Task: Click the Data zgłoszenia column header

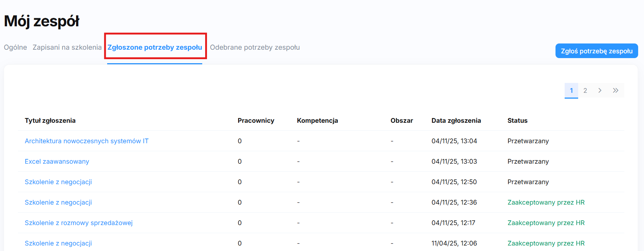Action: point(456,121)
